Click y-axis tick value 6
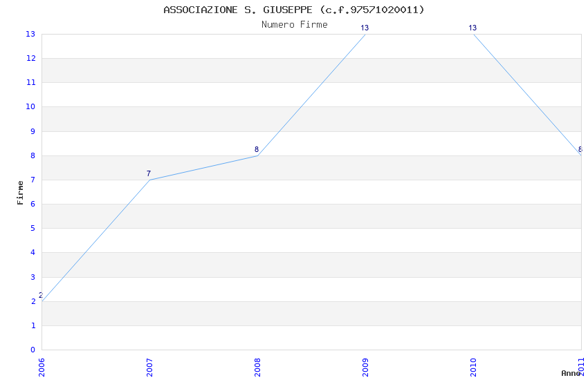 click(x=33, y=204)
